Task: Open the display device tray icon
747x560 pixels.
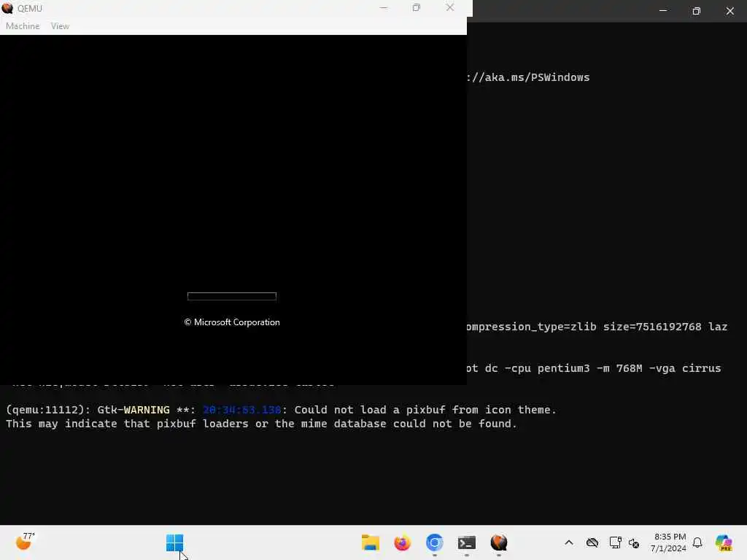Action: click(615, 542)
